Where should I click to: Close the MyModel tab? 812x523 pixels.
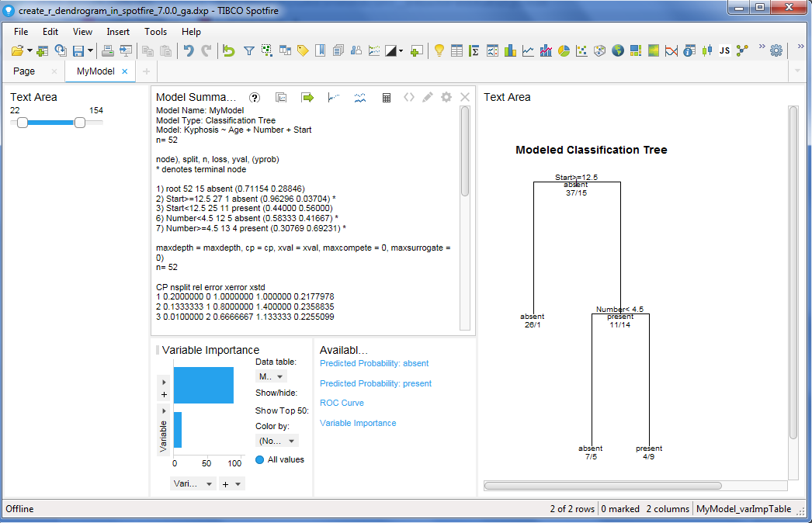[x=125, y=71]
